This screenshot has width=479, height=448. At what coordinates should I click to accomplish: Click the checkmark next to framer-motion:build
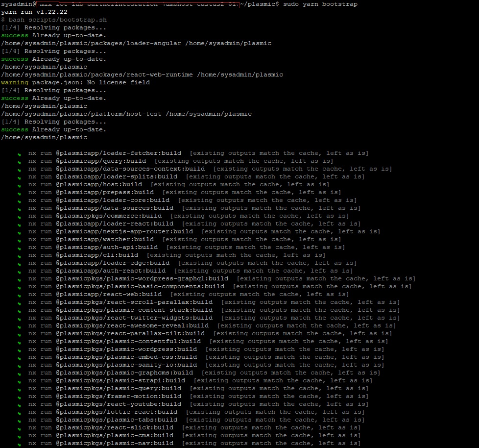click(x=19, y=397)
